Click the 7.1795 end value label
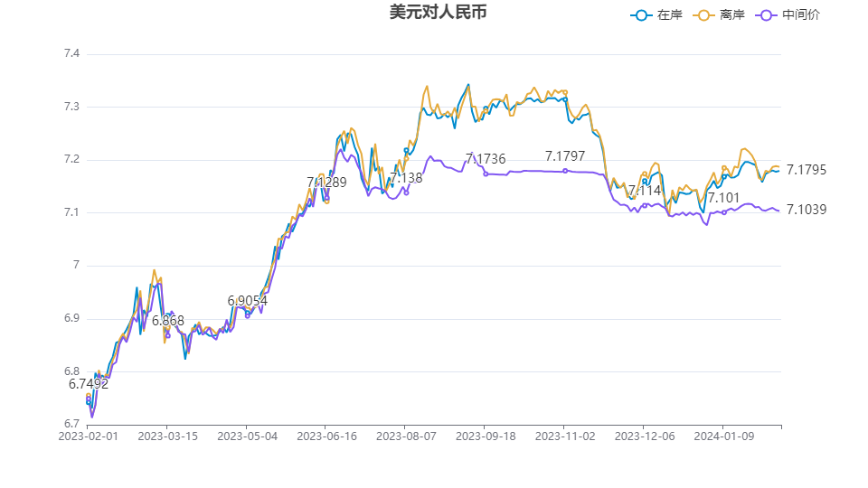Viewport: 868px width, 488px height. coord(806,170)
